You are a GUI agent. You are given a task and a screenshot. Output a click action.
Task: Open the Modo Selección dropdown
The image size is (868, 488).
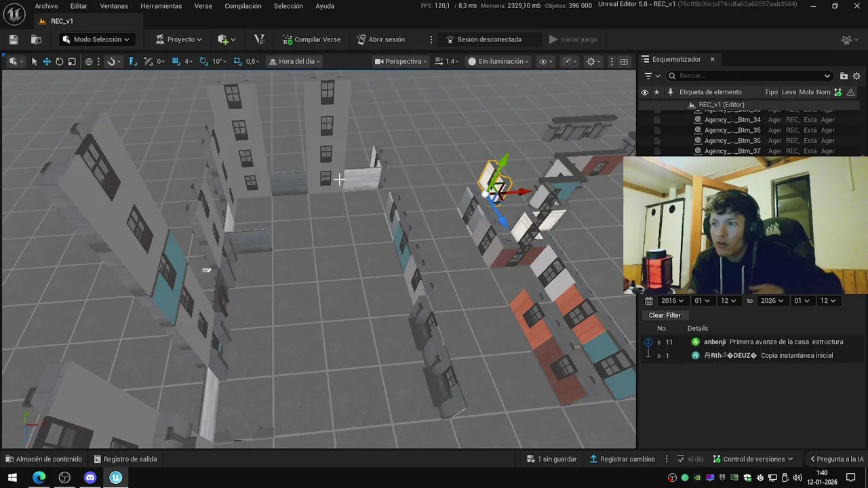[x=96, y=39]
